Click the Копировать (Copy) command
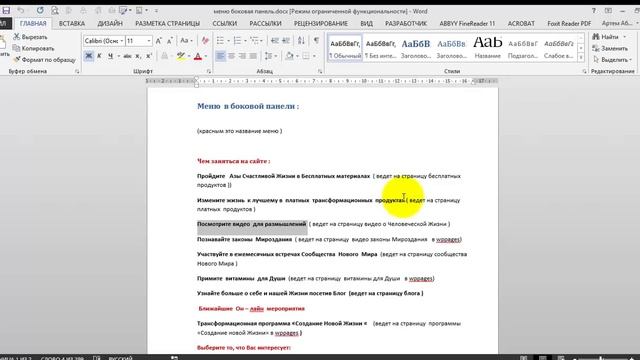The width and height of the screenshot is (640, 360). [x=33, y=49]
